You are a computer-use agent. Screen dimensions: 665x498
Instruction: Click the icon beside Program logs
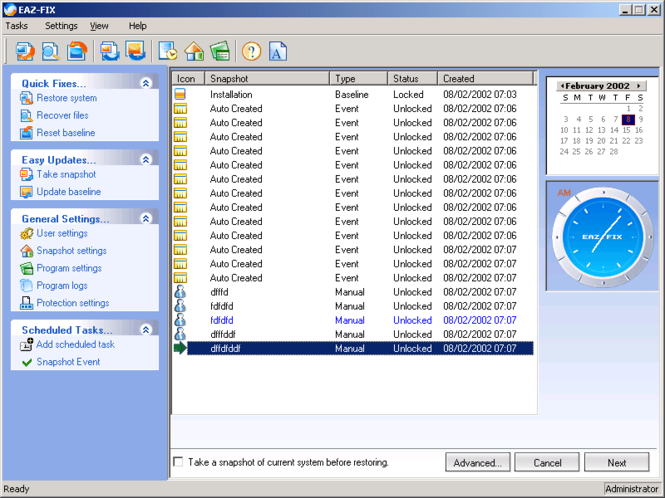(26, 285)
